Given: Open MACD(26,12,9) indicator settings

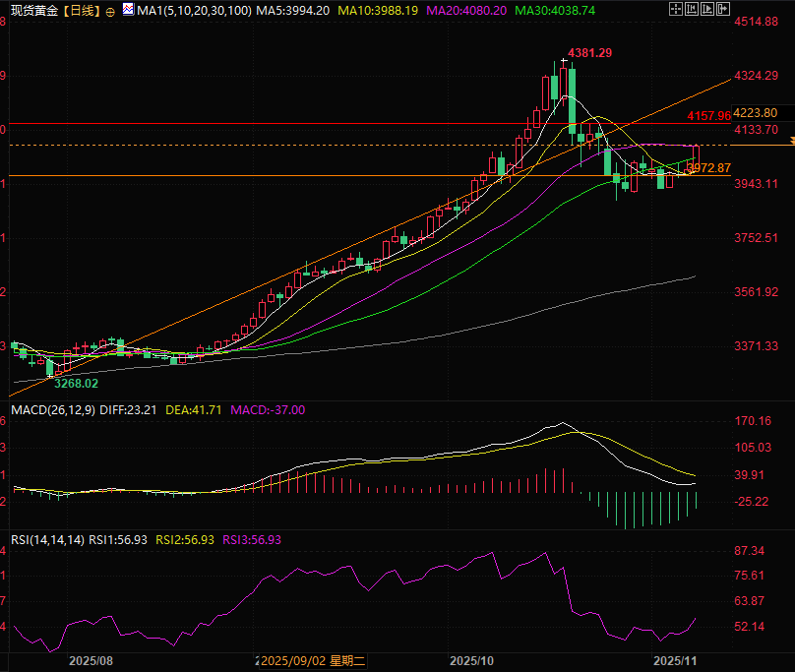Looking at the screenshot, I should [x=50, y=409].
